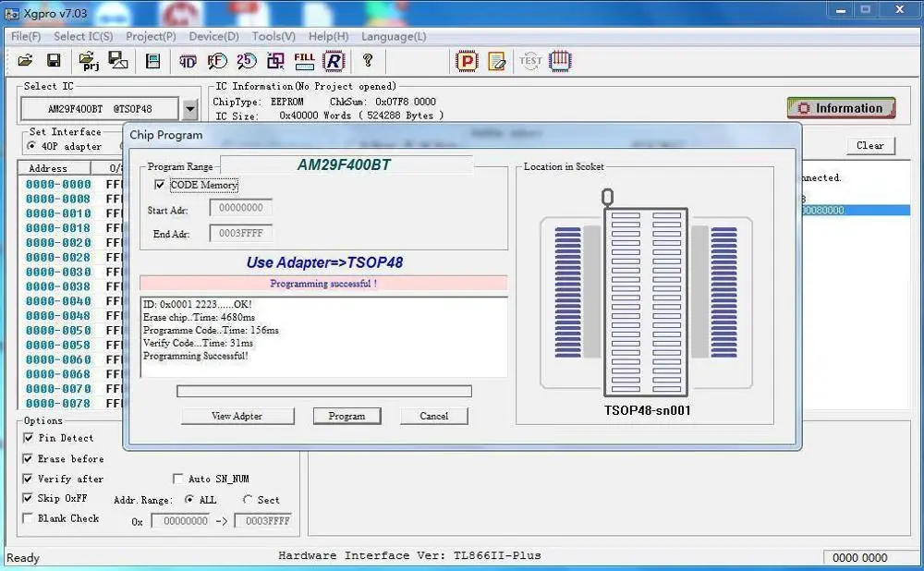This screenshot has height=571, width=924.
Task: Open the Language(L) menu
Action: point(394,37)
